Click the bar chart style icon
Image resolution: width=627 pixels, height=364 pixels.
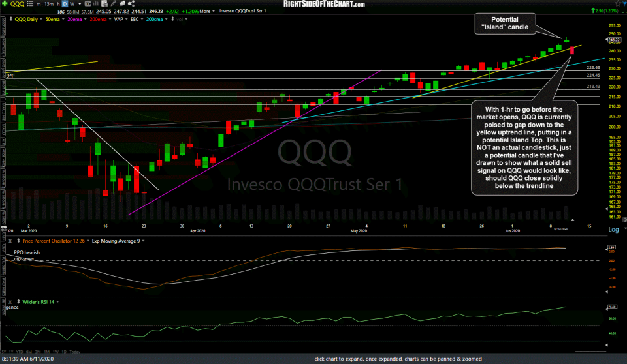coord(95,4)
